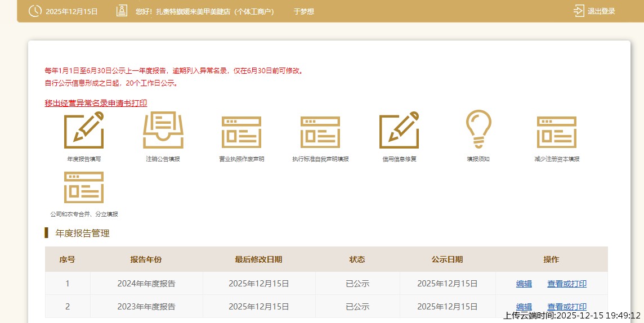
Task: Click the 于梦想 username in header
Action: click(x=304, y=11)
